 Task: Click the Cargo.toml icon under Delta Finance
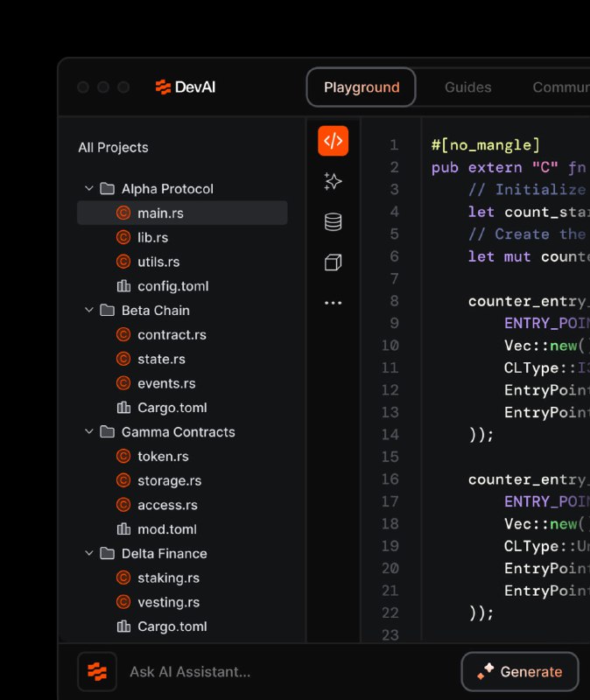(123, 626)
